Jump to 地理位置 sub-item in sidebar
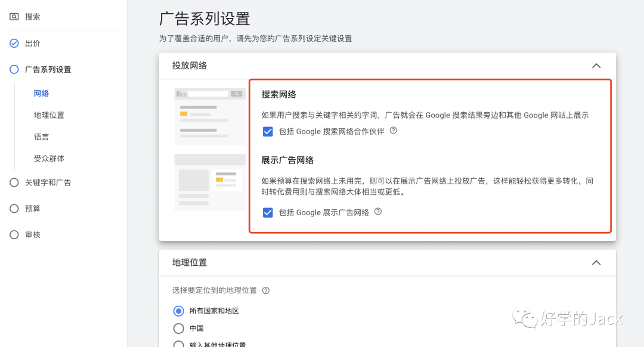This screenshot has height=347, width=644. coord(49,115)
